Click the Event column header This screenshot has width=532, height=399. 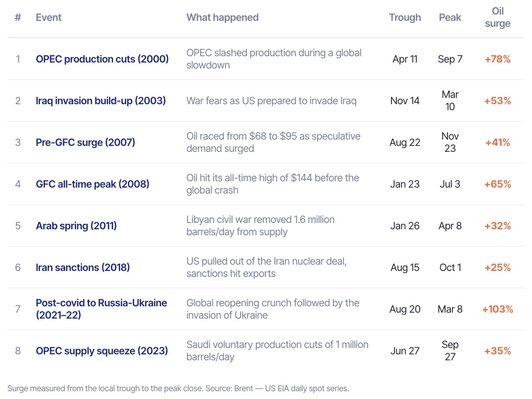[48, 17]
